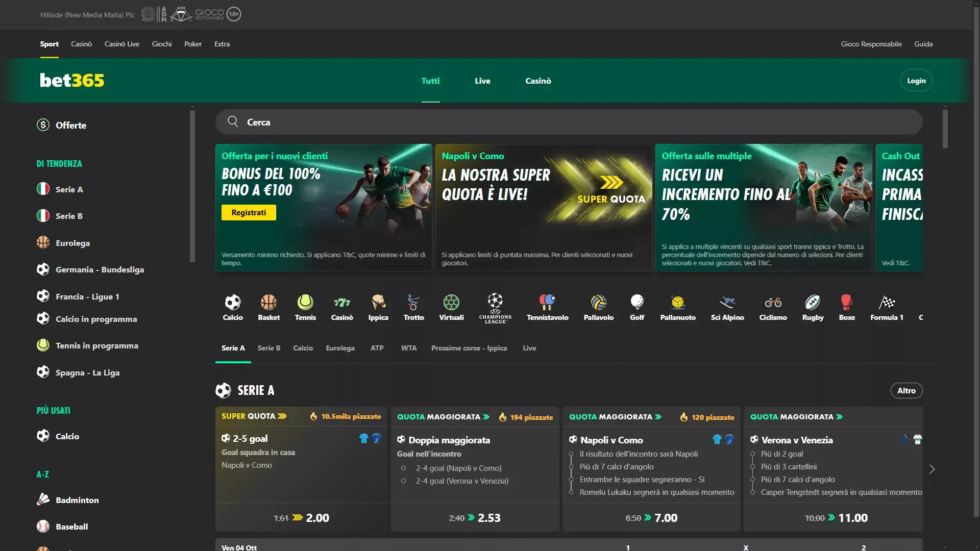The image size is (980, 551).
Task: Open the Quota Maggiorata chevron on Doppia maggiorata
Action: (x=487, y=416)
